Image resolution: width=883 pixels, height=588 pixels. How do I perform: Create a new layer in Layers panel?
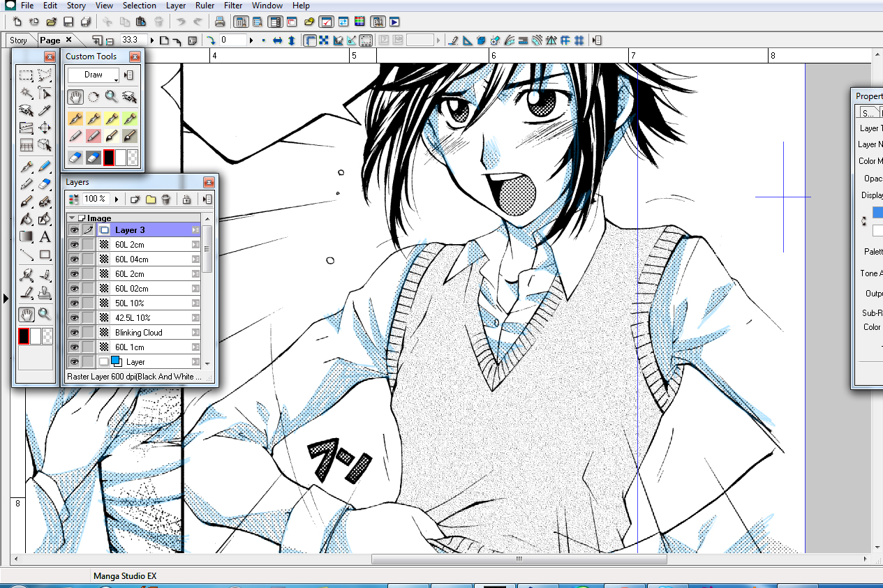pyautogui.click(x=136, y=199)
